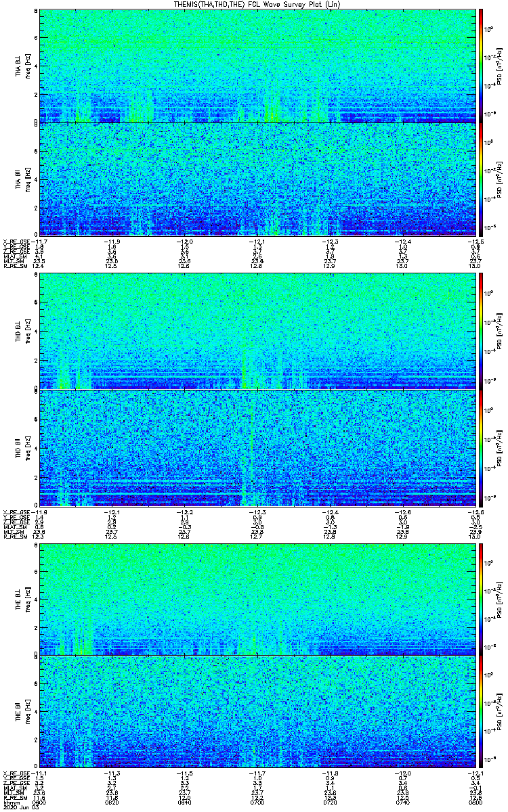This screenshot has height=812, width=508.
Task: Click the X_RE_GSE value "-11.5" under the THE panels
Action: pyautogui.click(x=185, y=773)
